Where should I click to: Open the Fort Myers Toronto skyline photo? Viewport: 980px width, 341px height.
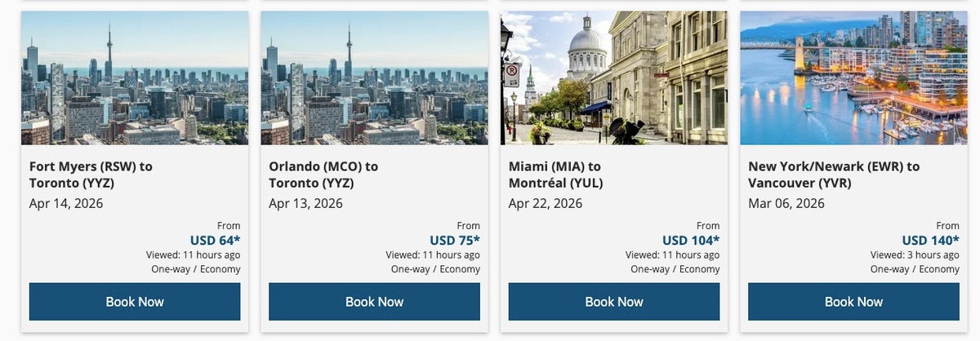coord(135,77)
